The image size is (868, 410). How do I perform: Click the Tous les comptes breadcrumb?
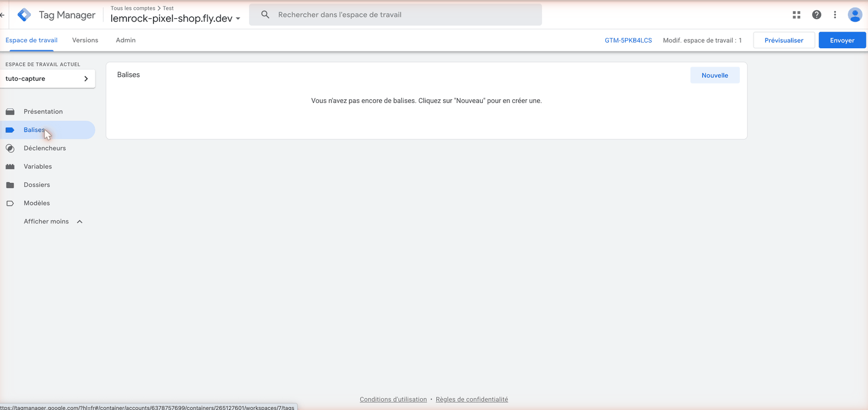[133, 8]
